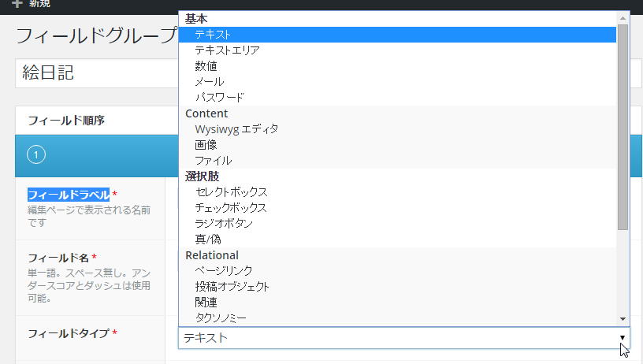Click the scrollbar down arrow in the dropdown list
Viewport: 643px width, 364px height.
point(623,319)
